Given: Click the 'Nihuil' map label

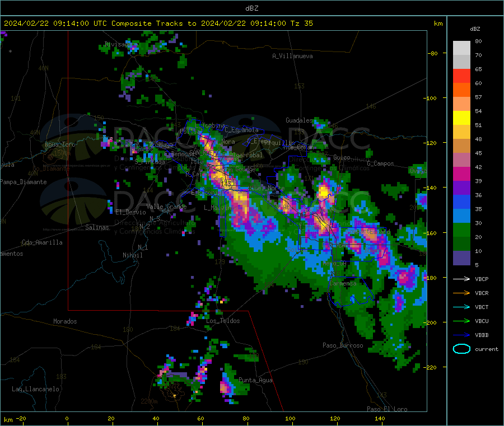Looking at the screenshot, I should point(133,255).
